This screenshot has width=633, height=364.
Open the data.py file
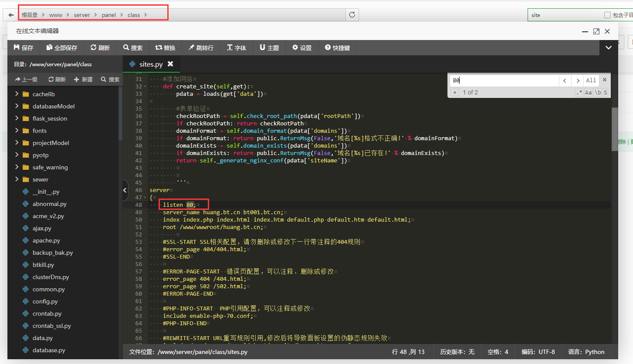(x=43, y=338)
